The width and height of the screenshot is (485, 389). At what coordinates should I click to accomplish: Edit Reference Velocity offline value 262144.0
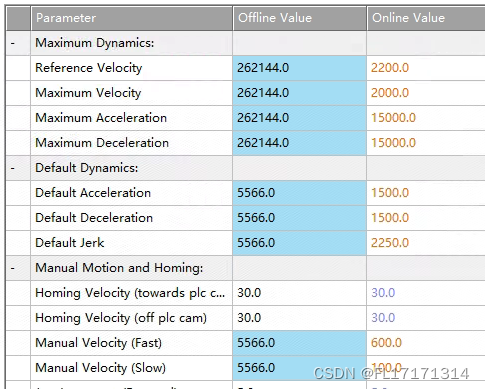[x=300, y=68]
